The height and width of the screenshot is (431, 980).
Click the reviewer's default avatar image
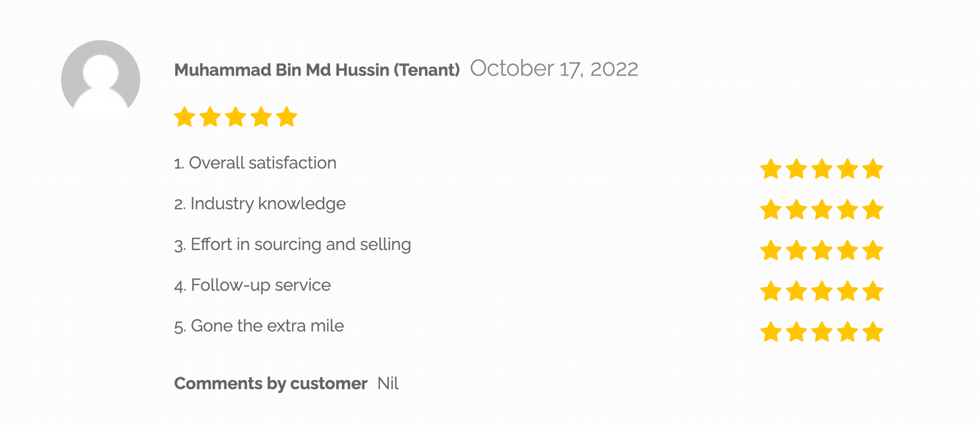[100, 80]
